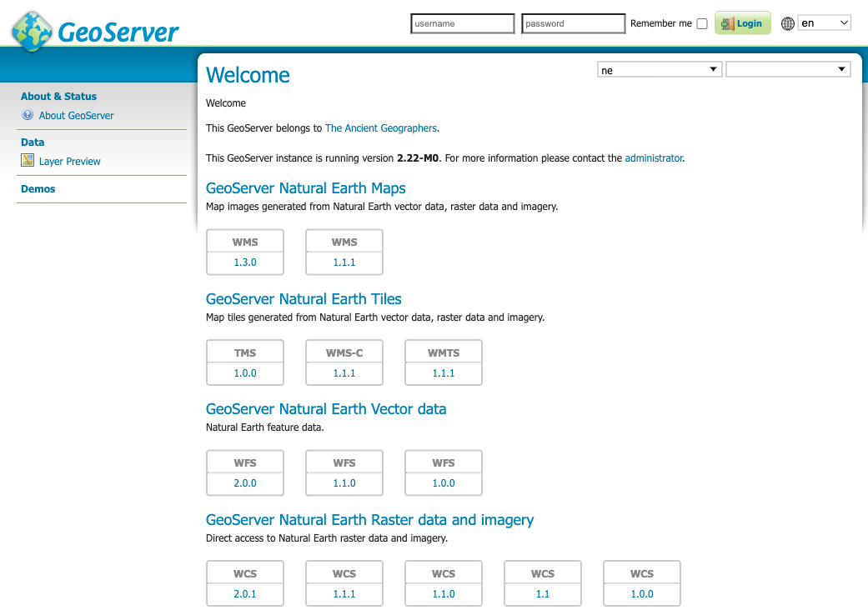Select WCS version 1.1.1
This screenshot has width=868, height=615.
coord(344,594)
